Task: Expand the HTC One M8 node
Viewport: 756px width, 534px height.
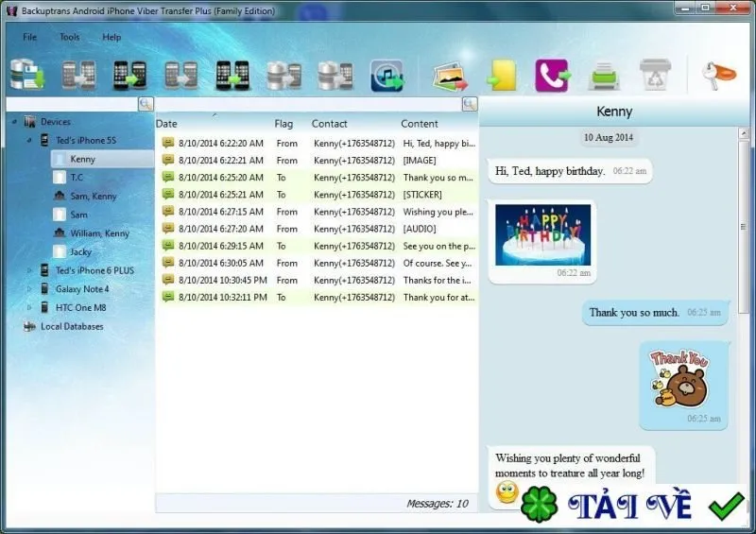Action: tap(29, 308)
